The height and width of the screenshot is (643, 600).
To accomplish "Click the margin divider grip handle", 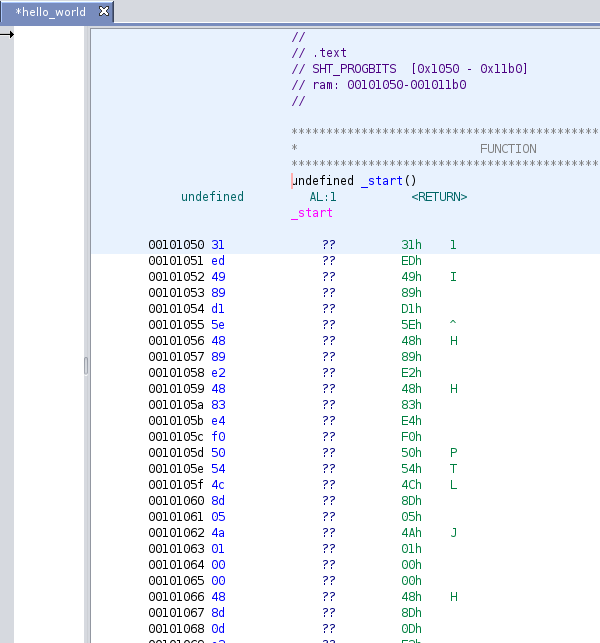I will [85, 366].
